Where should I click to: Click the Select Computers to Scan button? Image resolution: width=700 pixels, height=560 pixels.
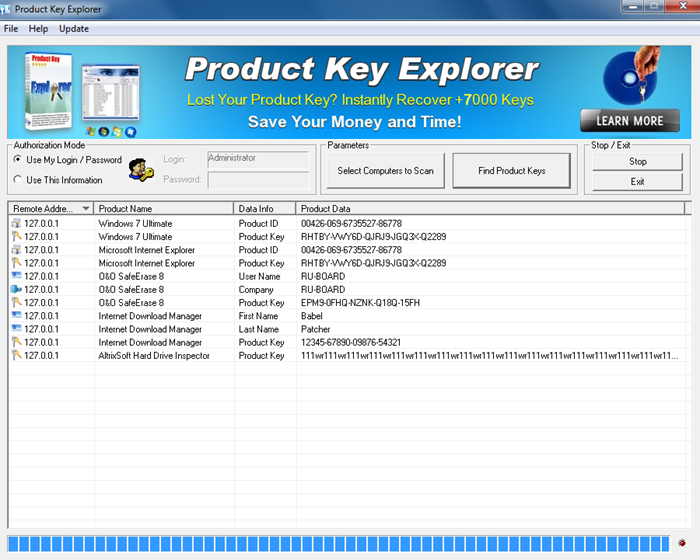click(x=385, y=171)
